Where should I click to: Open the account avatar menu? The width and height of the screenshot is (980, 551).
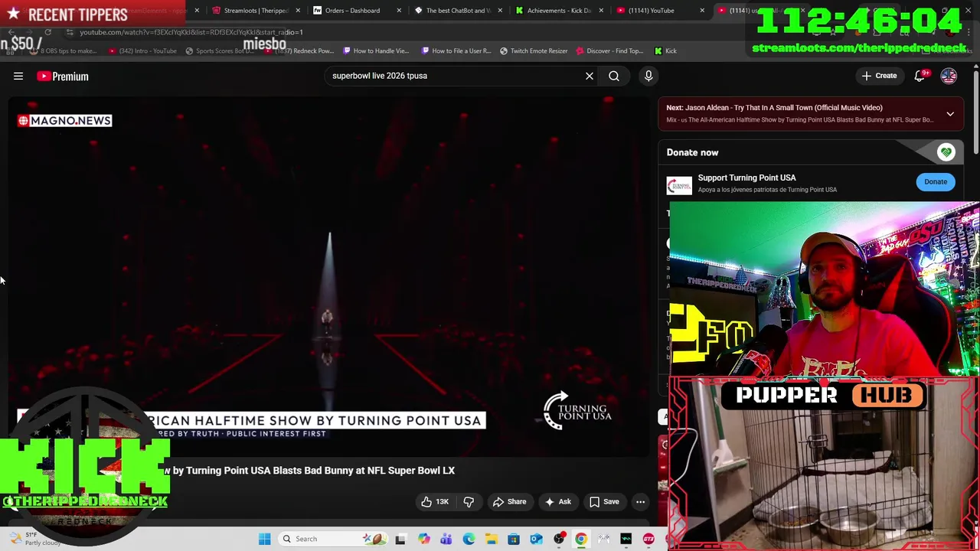pos(949,76)
